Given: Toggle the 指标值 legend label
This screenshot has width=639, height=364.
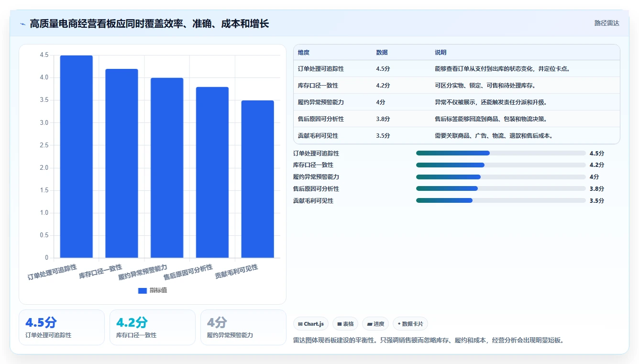Looking at the screenshot, I should 158,290.
